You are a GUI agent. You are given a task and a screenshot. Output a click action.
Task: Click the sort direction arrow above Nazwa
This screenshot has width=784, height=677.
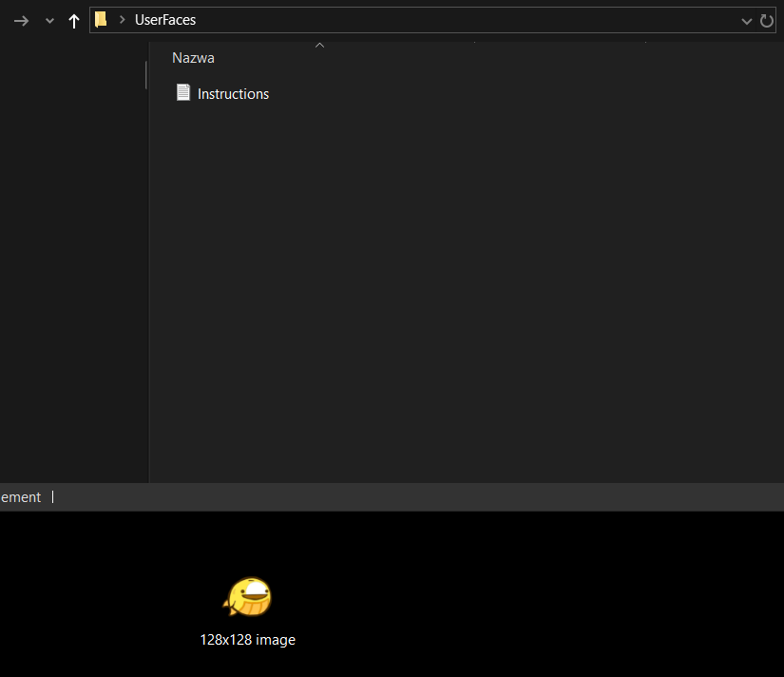(x=319, y=45)
